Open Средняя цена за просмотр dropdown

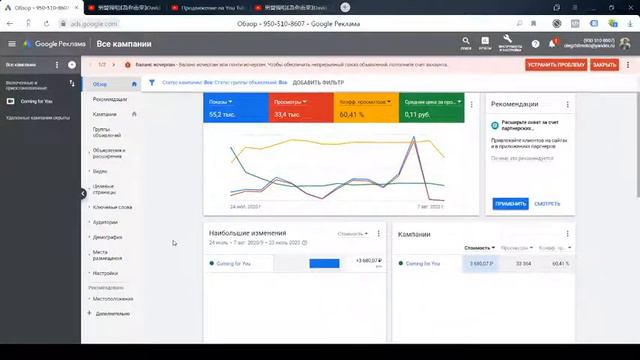tap(433, 102)
